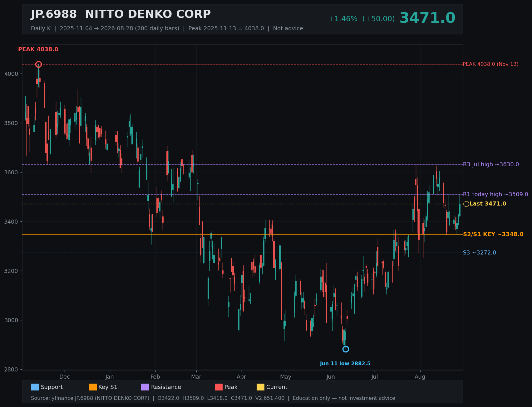Viewport: 532px width, 407px height.
Task: Click the orange Key S1 legend swatch
Action: pos(93,387)
